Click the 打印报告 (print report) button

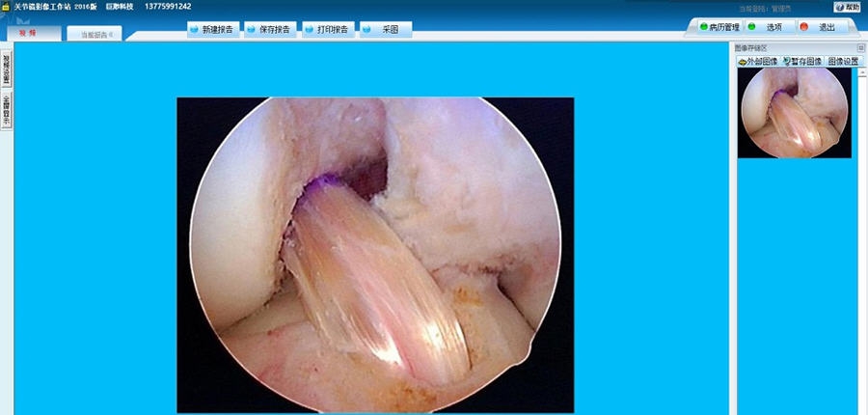coord(328,30)
